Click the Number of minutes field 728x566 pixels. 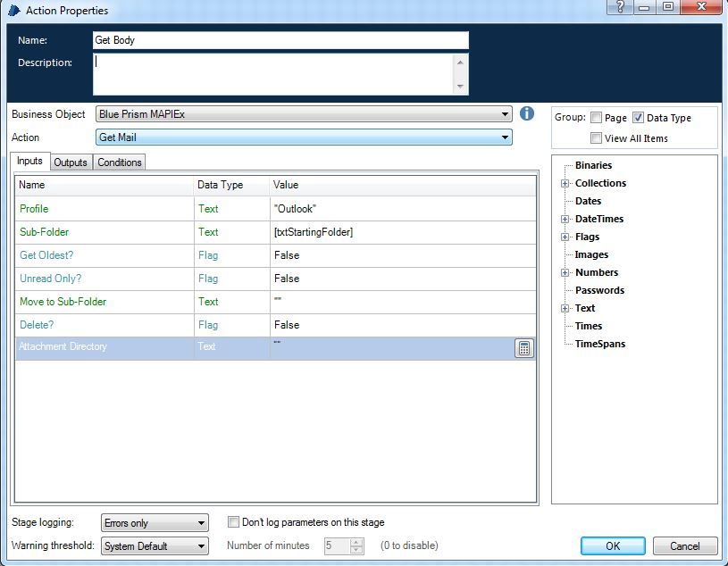coord(337,546)
